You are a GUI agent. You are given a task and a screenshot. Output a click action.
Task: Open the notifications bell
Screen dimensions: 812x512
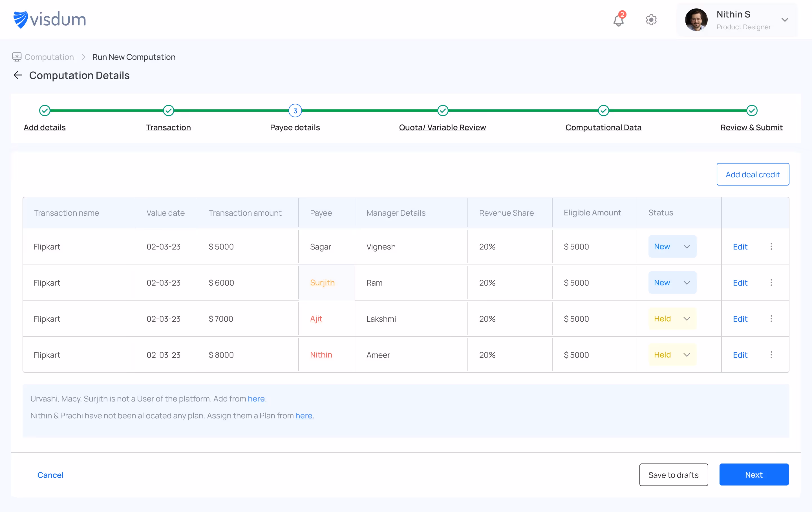pyautogui.click(x=618, y=20)
